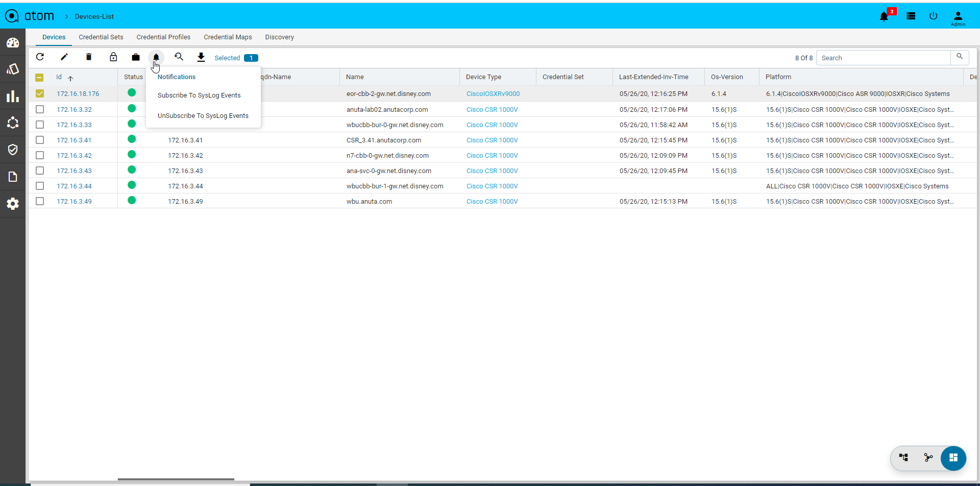The width and height of the screenshot is (980, 486).
Task: Open the settings gear sidebar icon
Action: point(13,204)
